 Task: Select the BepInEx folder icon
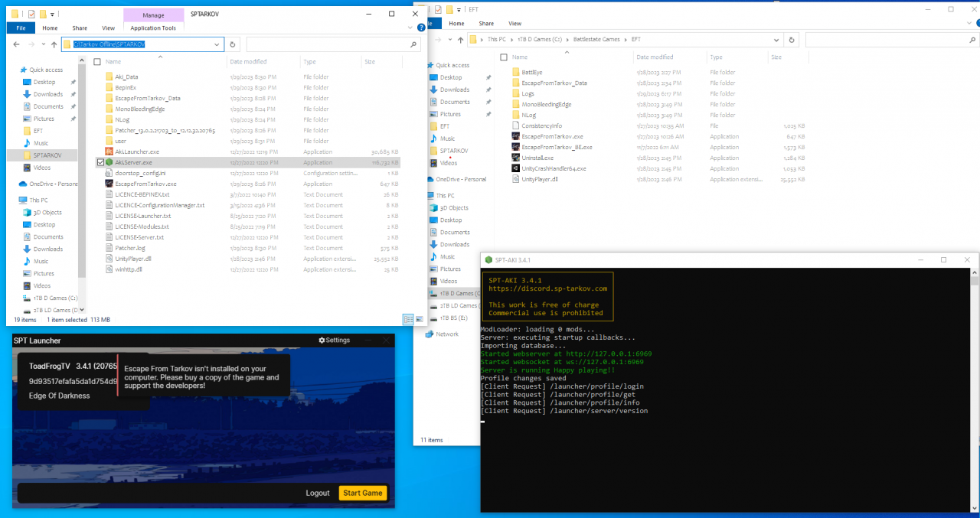(x=109, y=87)
